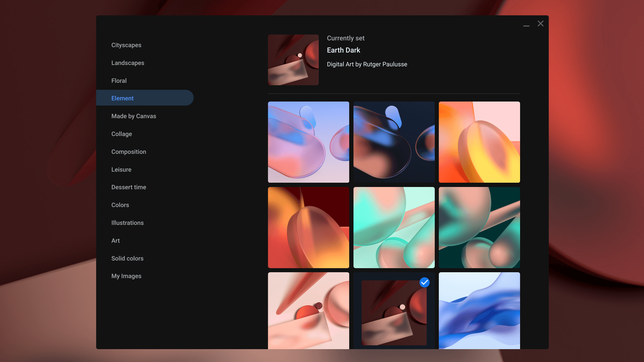Expand the Composition category in sidebar
Screen dimensions: 644x362
tap(129, 151)
